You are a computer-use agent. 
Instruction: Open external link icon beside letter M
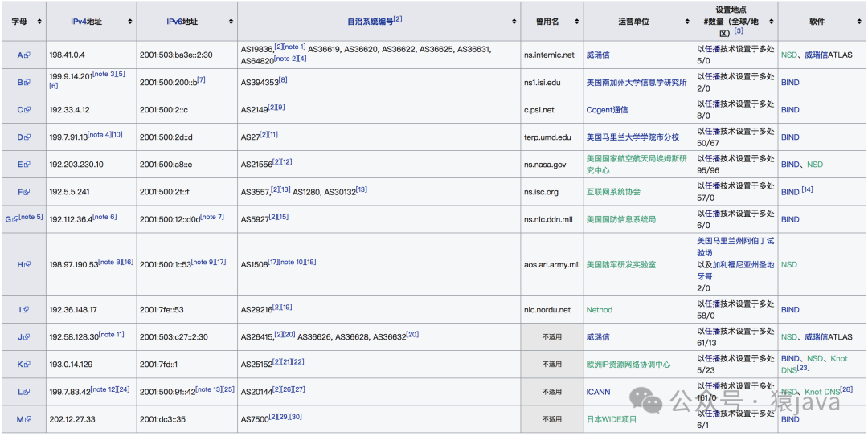click(x=27, y=419)
